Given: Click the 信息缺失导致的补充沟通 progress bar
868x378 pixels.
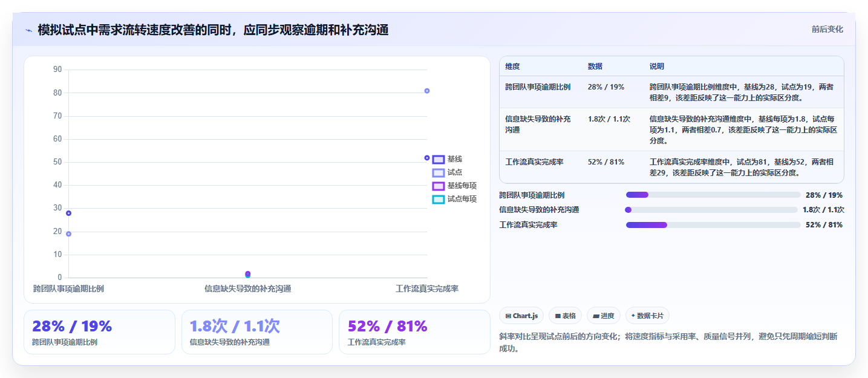Looking at the screenshot, I should tap(711, 210).
